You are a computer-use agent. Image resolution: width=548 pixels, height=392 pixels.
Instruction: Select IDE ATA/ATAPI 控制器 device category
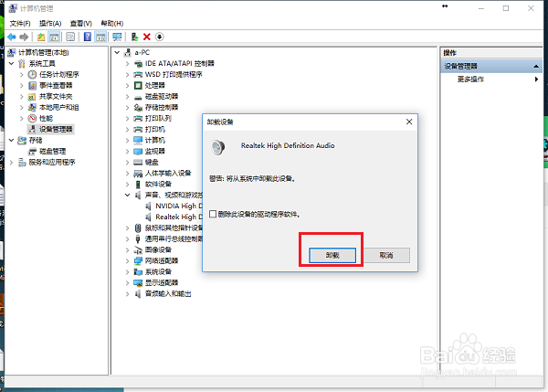point(179,64)
